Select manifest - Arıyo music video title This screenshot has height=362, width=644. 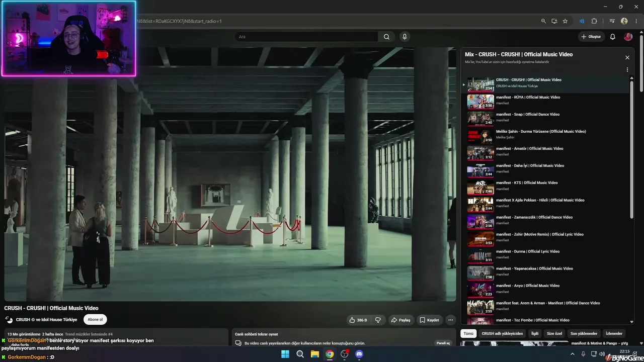point(528,286)
